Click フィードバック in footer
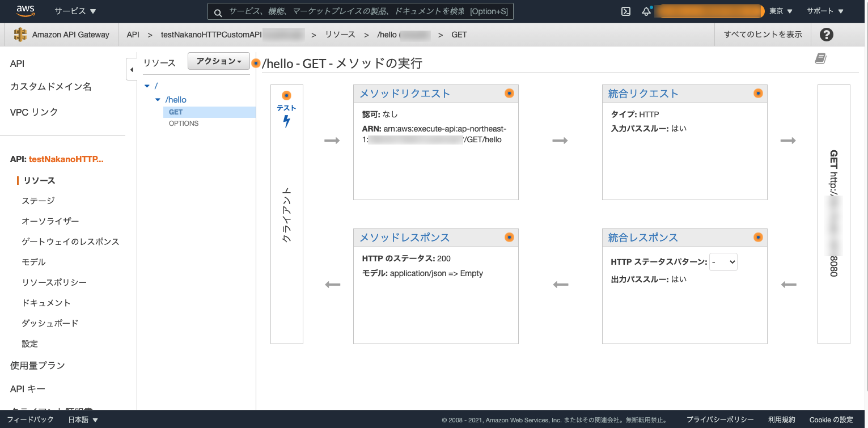Image resolution: width=868 pixels, height=428 pixels. pos(30,419)
